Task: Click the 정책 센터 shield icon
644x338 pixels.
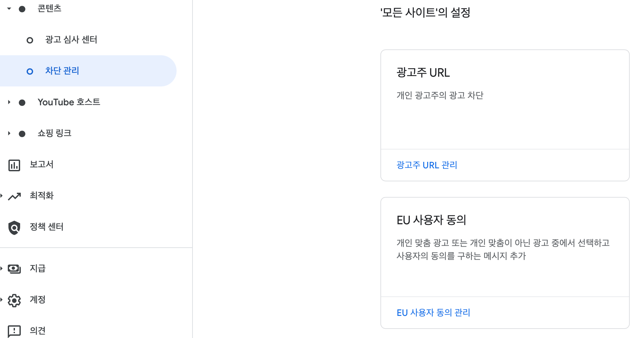Action: [x=14, y=227]
